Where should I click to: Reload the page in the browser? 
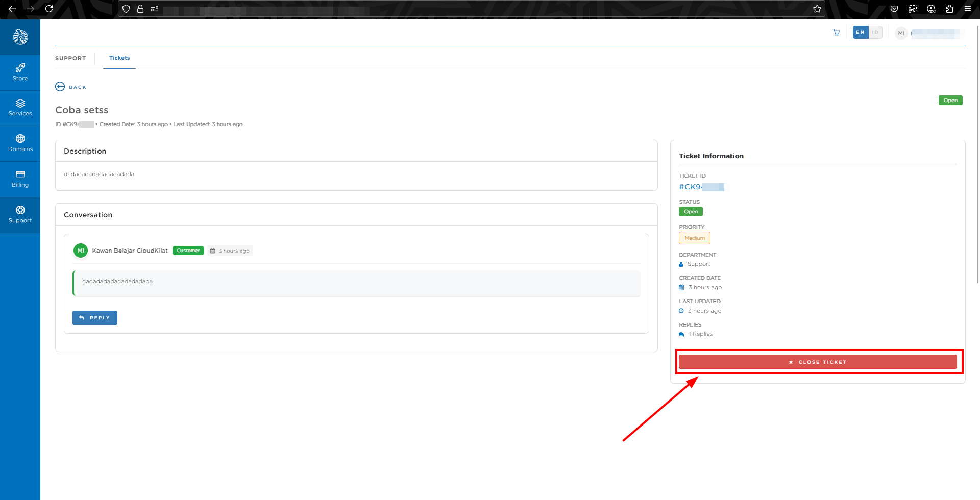coord(49,9)
